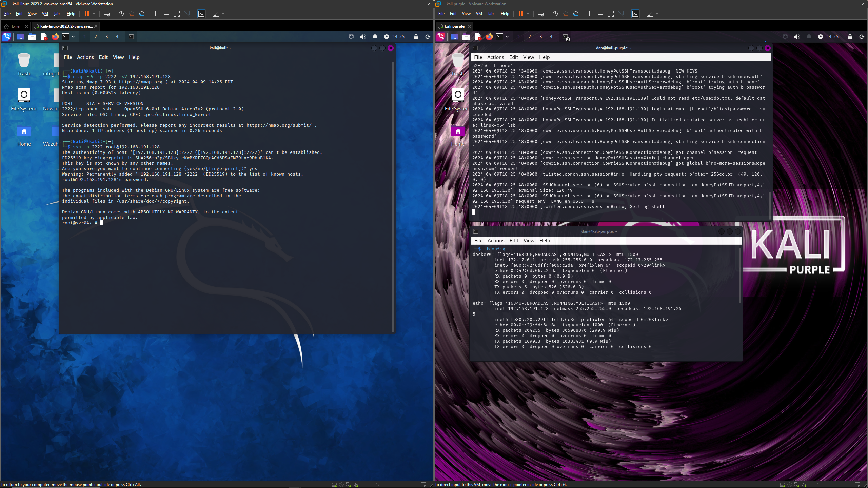Switch to workspace 3 on blue Kali

106,37
